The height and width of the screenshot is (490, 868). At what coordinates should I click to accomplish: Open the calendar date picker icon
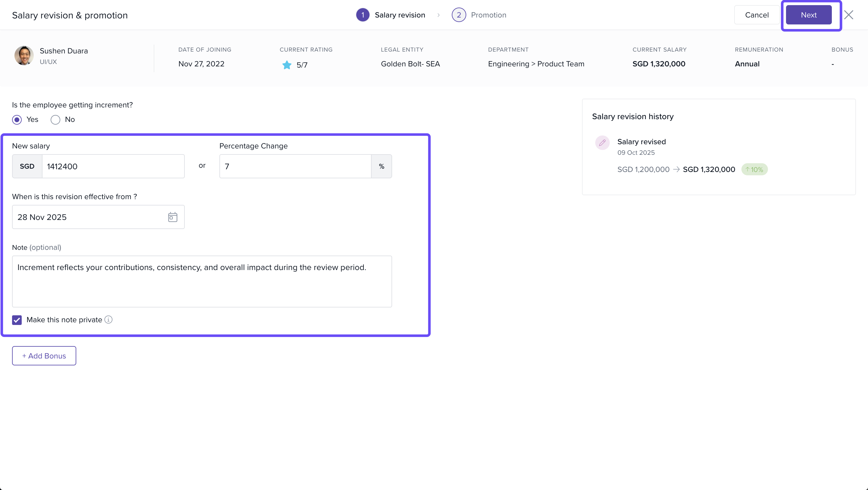(172, 217)
